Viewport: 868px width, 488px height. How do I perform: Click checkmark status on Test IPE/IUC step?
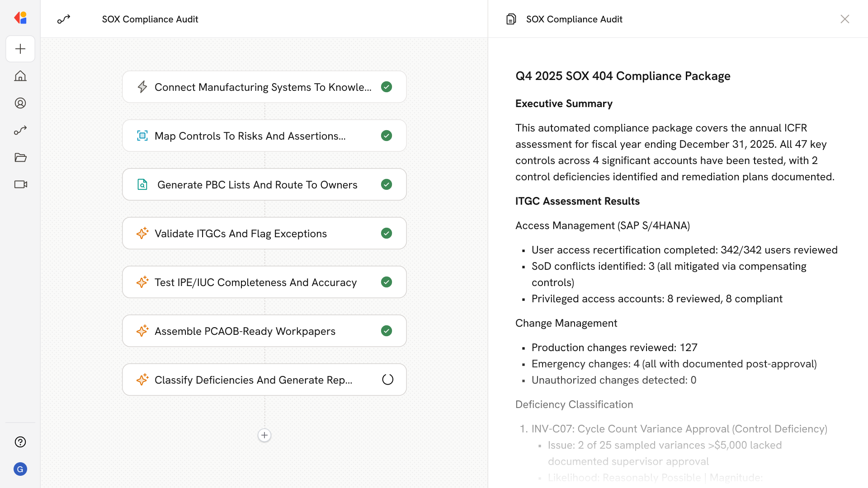[x=387, y=282]
